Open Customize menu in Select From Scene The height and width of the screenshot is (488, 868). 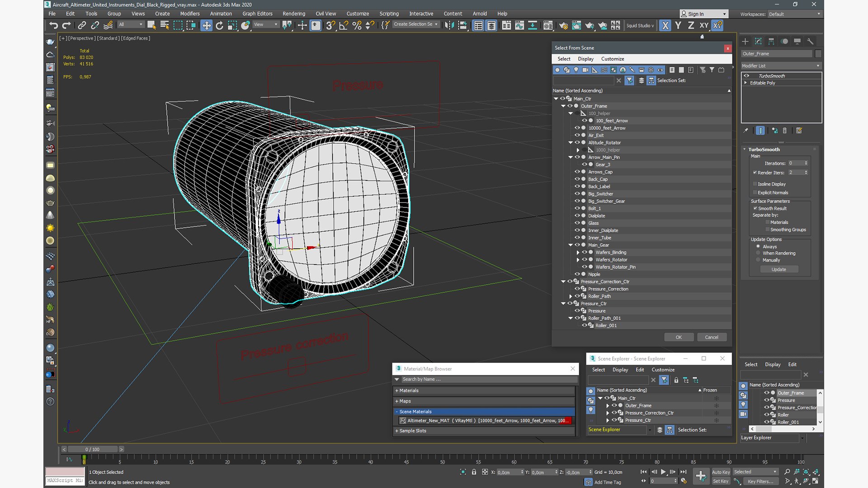coord(613,59)
